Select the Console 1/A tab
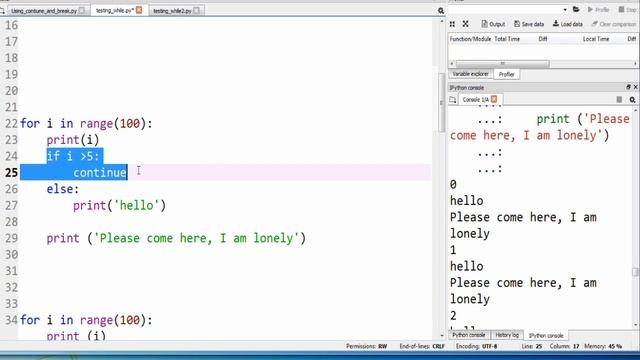 (x=476, y=100)
